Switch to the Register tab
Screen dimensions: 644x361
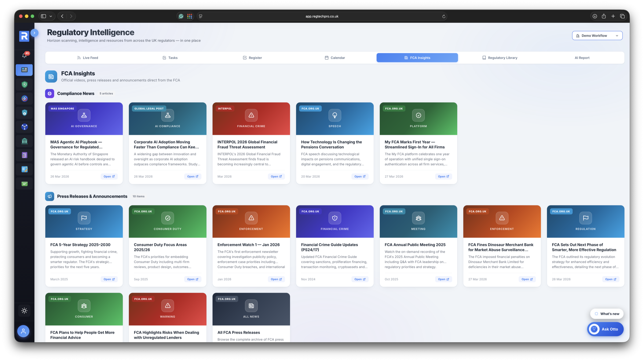pyautogui.click(x=252, y=58)
